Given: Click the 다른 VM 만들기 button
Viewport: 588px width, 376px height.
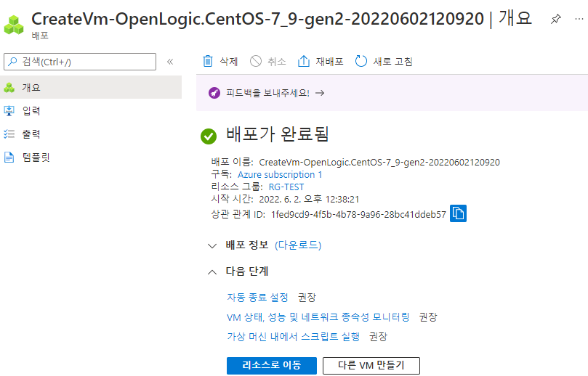Looking at the screenshot, I should tap(371, 366).
